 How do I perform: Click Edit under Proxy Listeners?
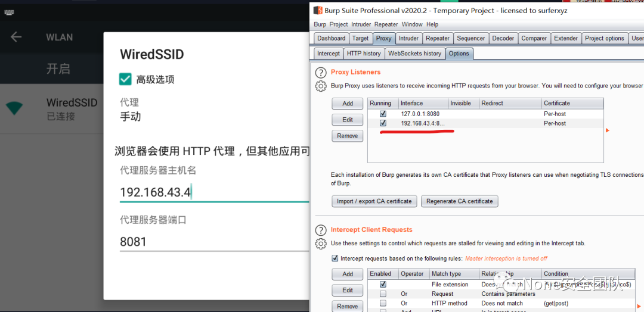348,120
